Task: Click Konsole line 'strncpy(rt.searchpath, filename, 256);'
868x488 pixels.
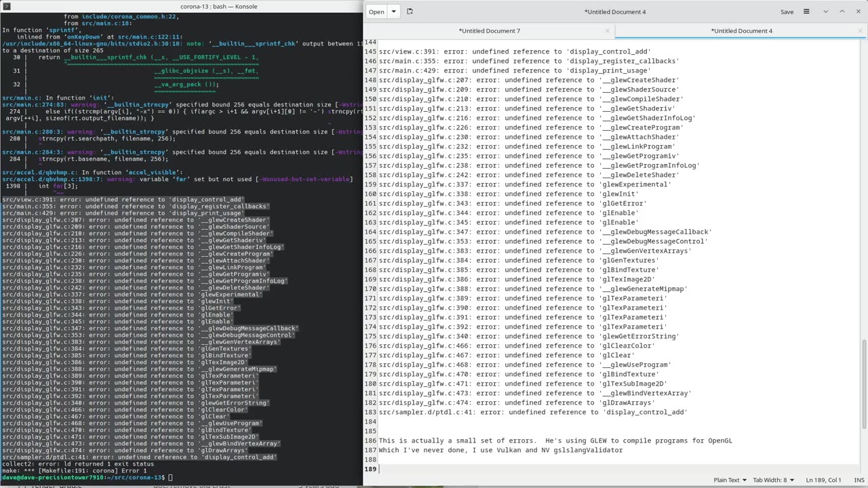Action: (x=107, y=139)
